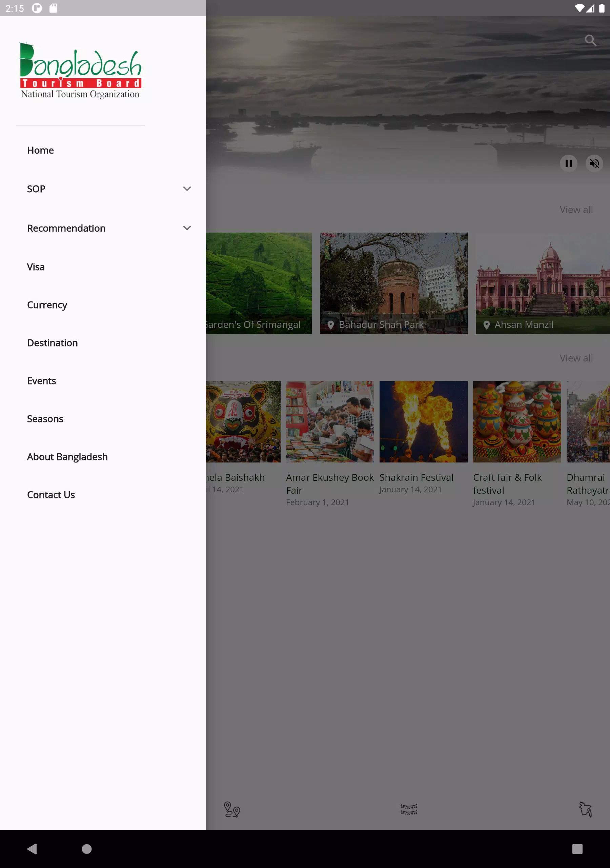Tap the Bahadur Shah Park location pin
The height and width of the screenshot is (868, 610).
click(x=331, y=325)
